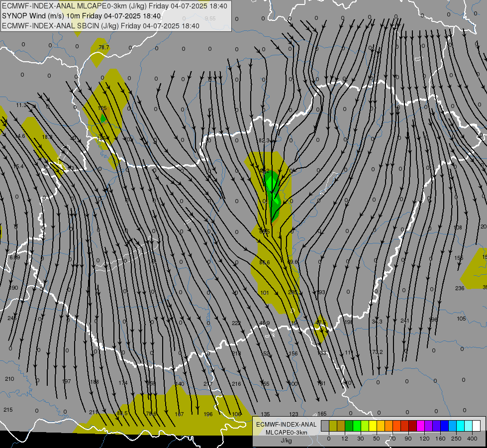Click the 'ECMWF-INDEX-ANAL SBCIN' header line
This screenshot has width=487, height=448.
click(x=100, y=26)
